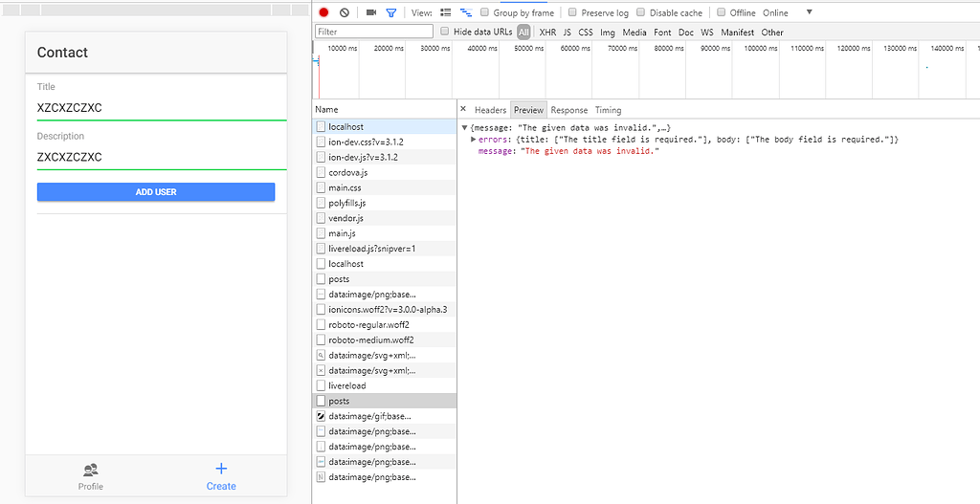Select the data:image/gif request
This screenshot has width=980, height=504.
[x=385, y=416]
